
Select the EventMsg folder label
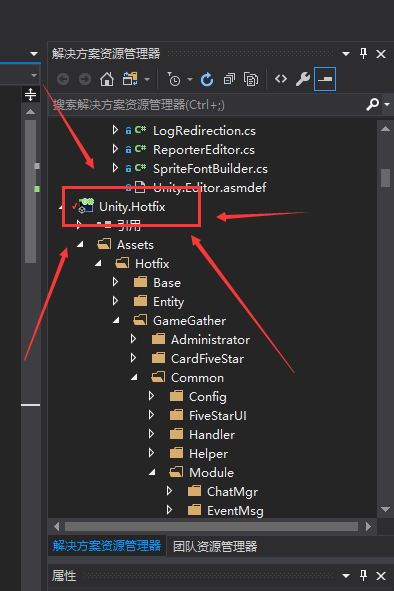[x=235, y=511]
